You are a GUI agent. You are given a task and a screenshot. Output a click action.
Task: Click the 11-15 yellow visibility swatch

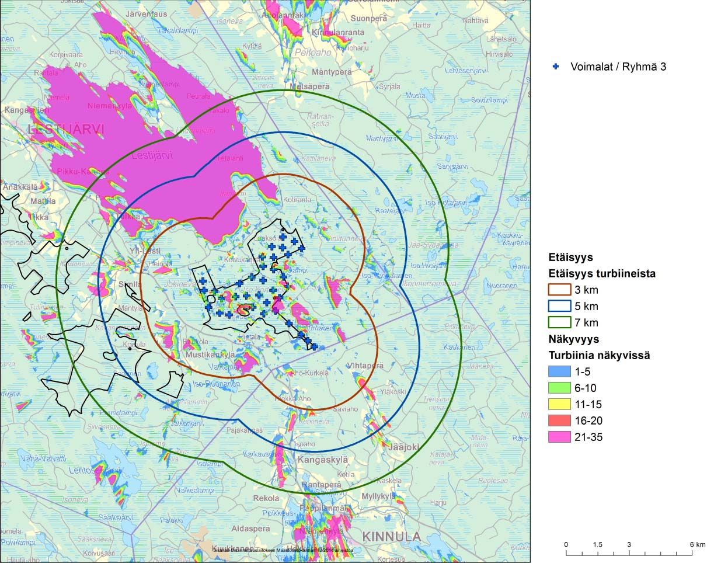click(x=559, y=404)
